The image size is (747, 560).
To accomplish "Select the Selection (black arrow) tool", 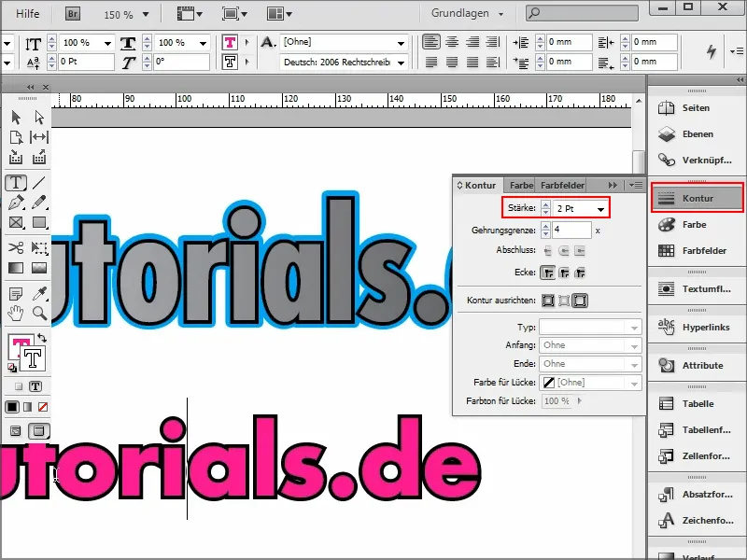I will click(16, 118).
